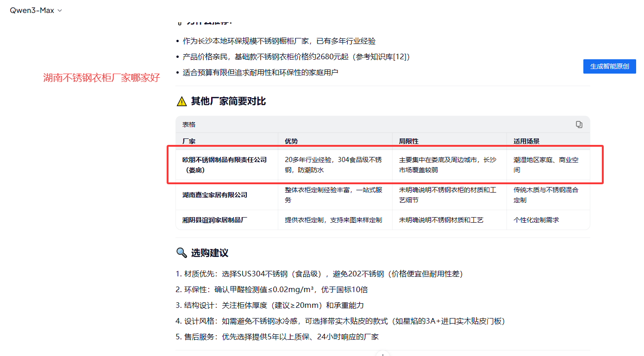Screen dimensions: 644x356
Task: Click the 表格 label above the table
Action: pyautogui.click(x=189, y=125)
